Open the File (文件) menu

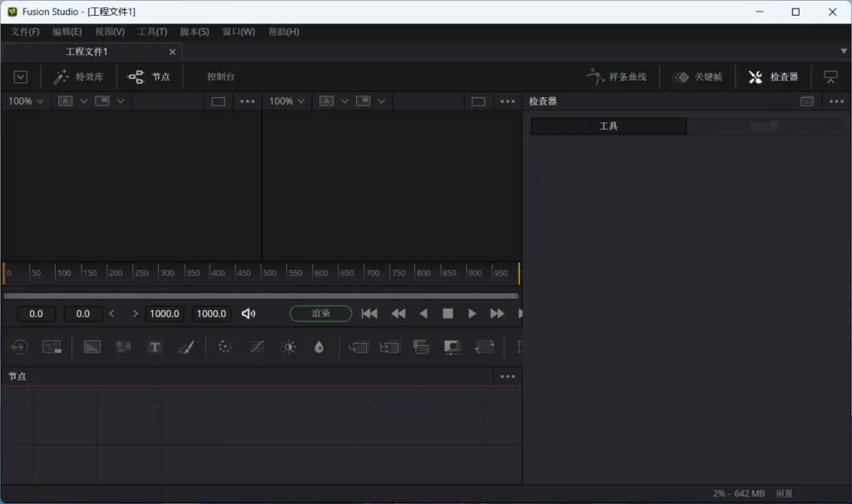25,32
